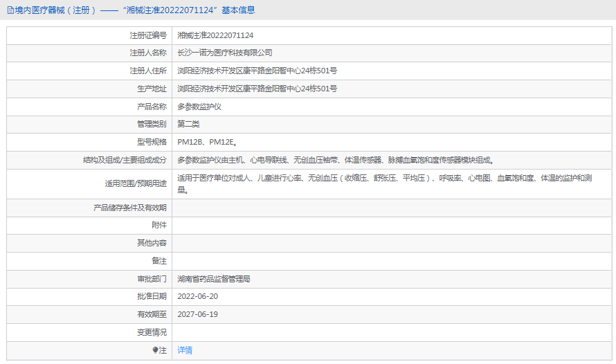Click the 产品储存条件及有效期 label
The width and height of the screenshot is (616, 364).
pyautogui.click(x=130, y=208)
